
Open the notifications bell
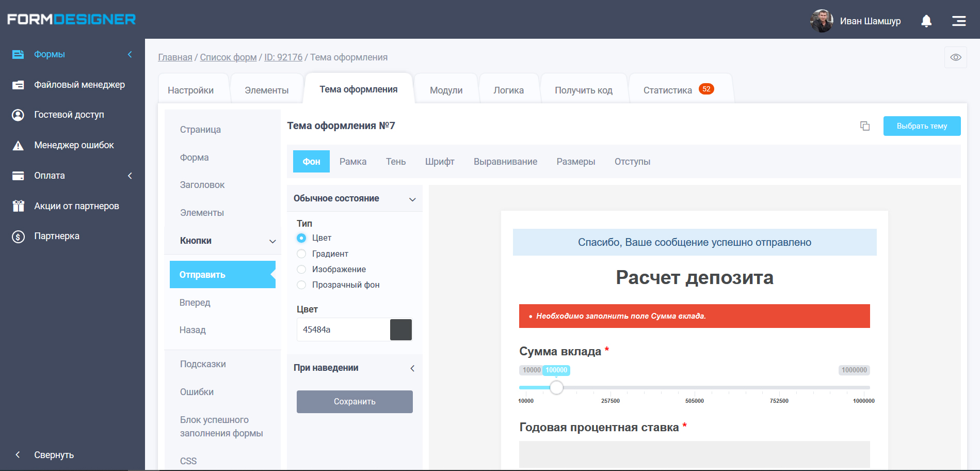(x=926, y=21)
